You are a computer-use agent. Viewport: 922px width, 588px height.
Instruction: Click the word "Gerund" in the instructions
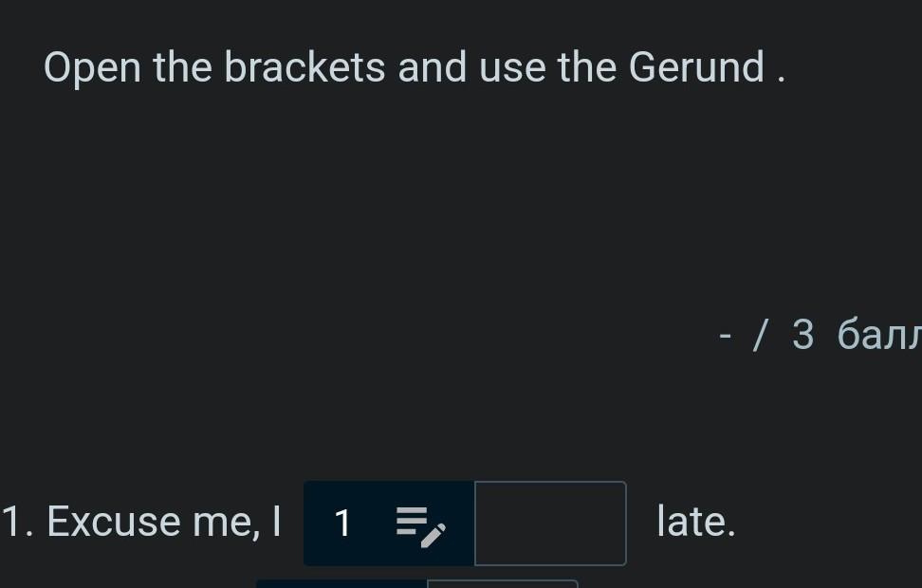point(696,67)
